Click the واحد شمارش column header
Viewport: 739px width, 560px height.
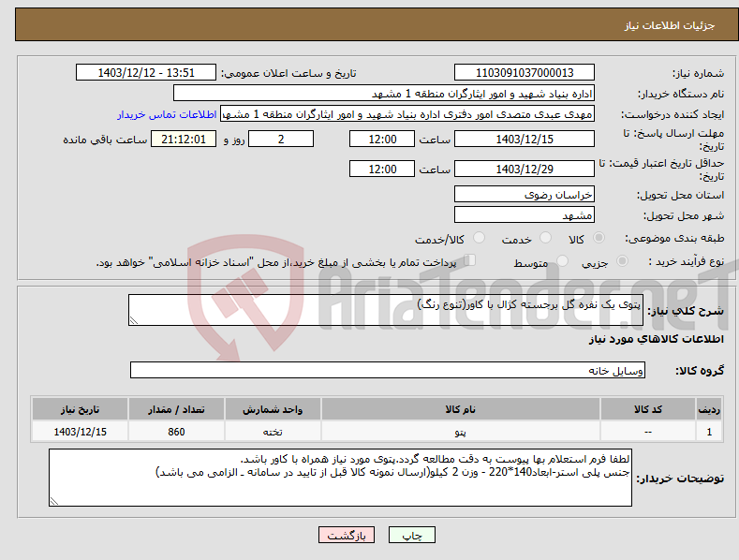273,409
